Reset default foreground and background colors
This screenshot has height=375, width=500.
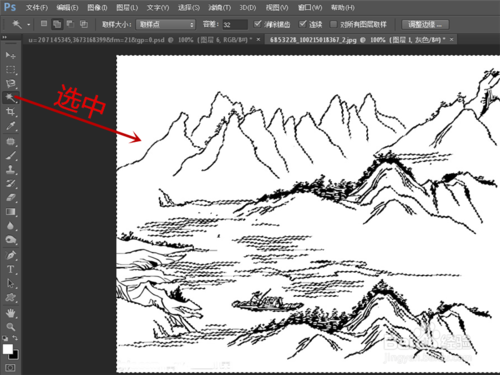click(x=5, y=338)
